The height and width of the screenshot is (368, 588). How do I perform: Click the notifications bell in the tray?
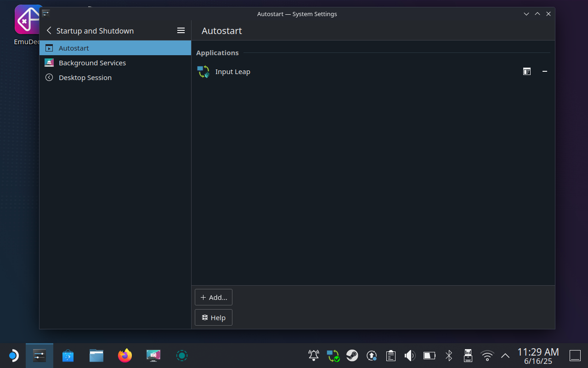(313, 356)
